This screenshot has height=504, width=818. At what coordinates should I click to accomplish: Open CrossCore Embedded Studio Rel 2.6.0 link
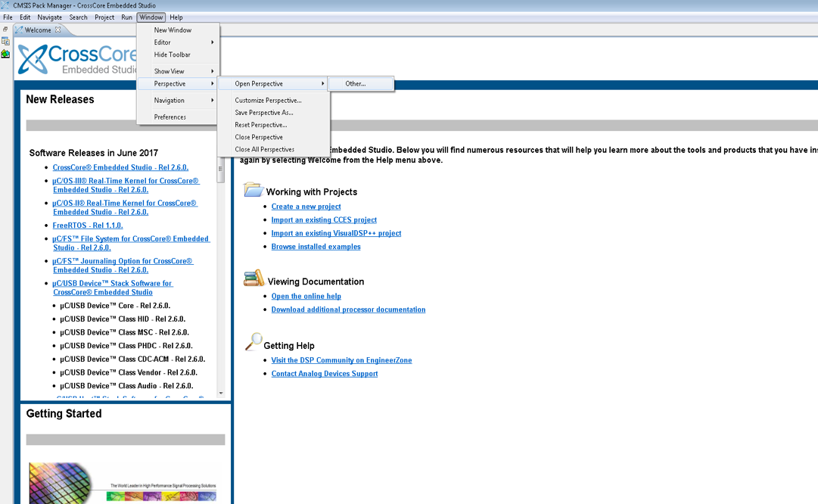[x=120, y=167]
